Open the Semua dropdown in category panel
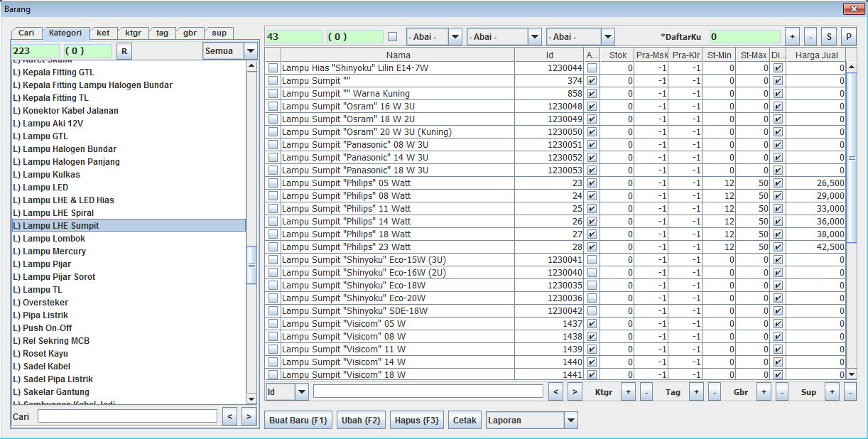The height and width of the screenshot is (439, 868). pos(250,50)
